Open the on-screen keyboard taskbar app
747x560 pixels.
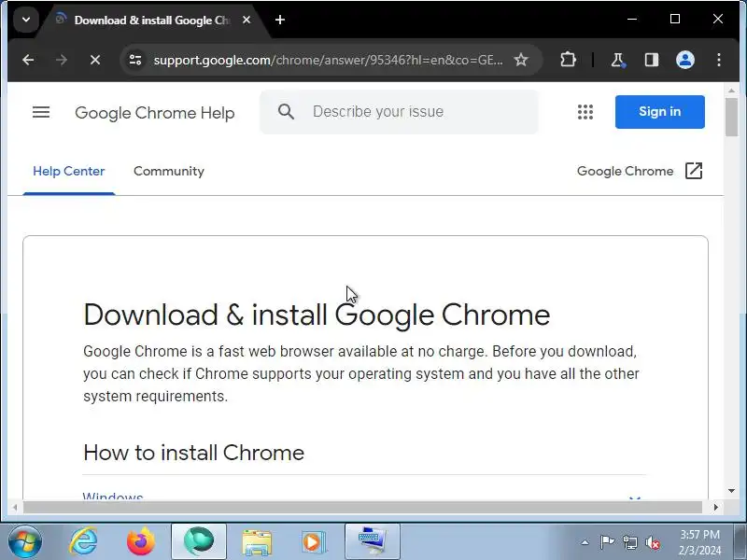[x=373, y=541]
